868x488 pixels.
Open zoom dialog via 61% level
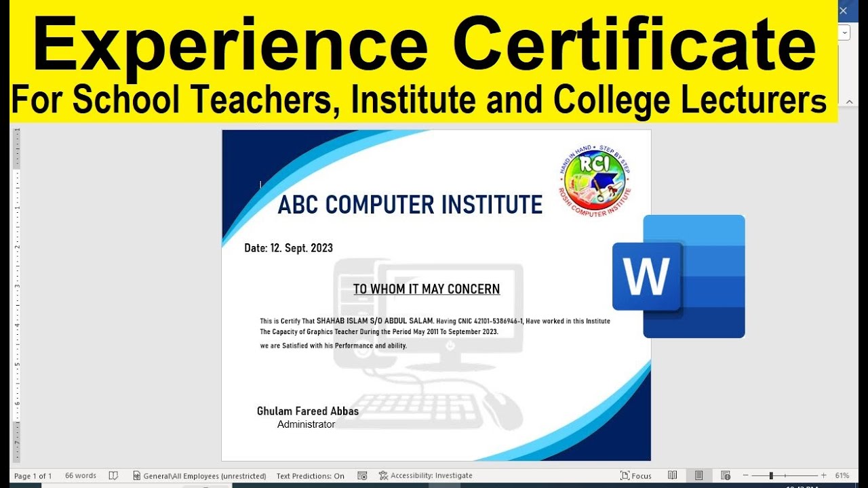(842, 476)
